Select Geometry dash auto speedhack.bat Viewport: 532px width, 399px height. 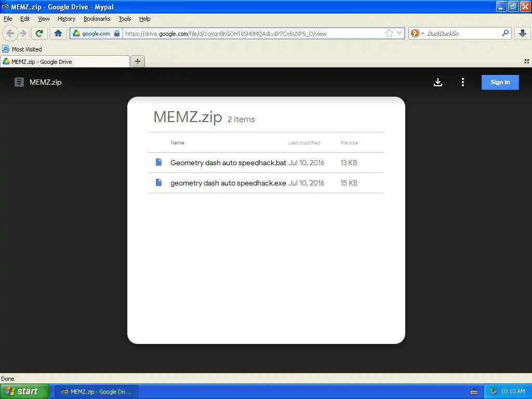pos(229,163)
